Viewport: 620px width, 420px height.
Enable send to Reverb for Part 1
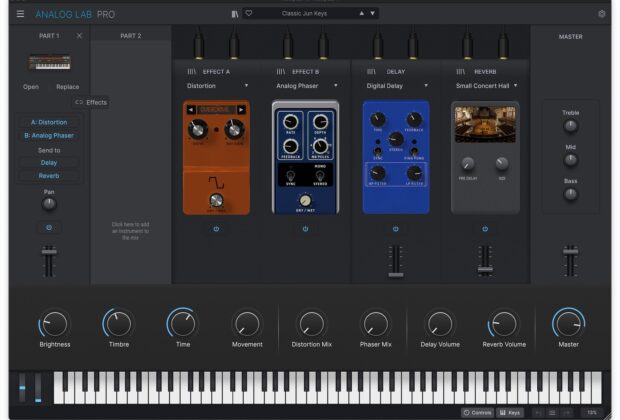tap(49, 176)
